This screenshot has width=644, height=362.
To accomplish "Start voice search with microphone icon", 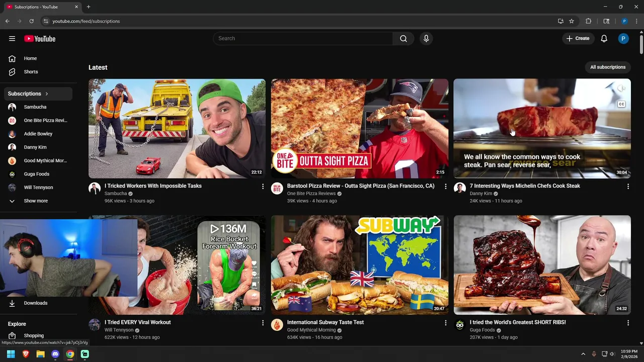I will pos(426,39).
